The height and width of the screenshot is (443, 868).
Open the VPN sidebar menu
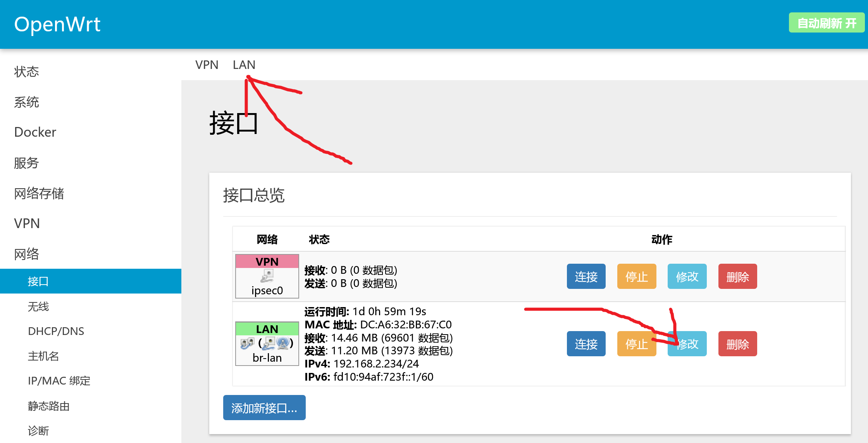tap(27, 223)
